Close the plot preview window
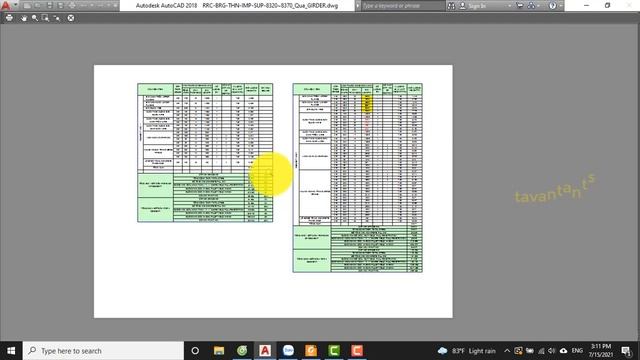The height and width of the screenshot is (360, 640). point(71,18)
